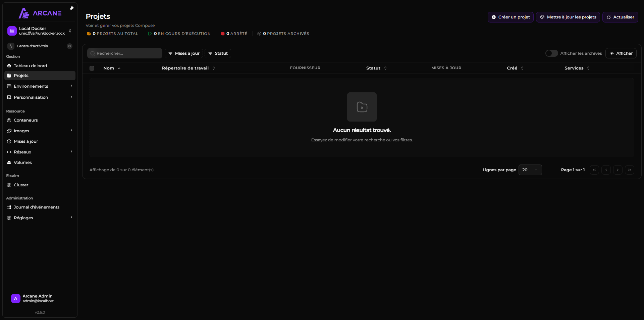This screenshot has height=320, width=644.
Task: Click the activity counter badge showing 0
Action: tap(69, 46)
